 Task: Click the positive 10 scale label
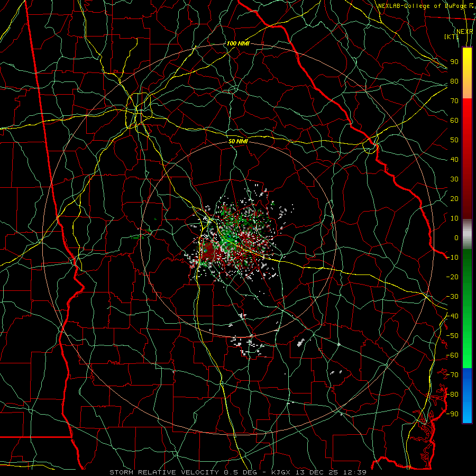(454, 218)
